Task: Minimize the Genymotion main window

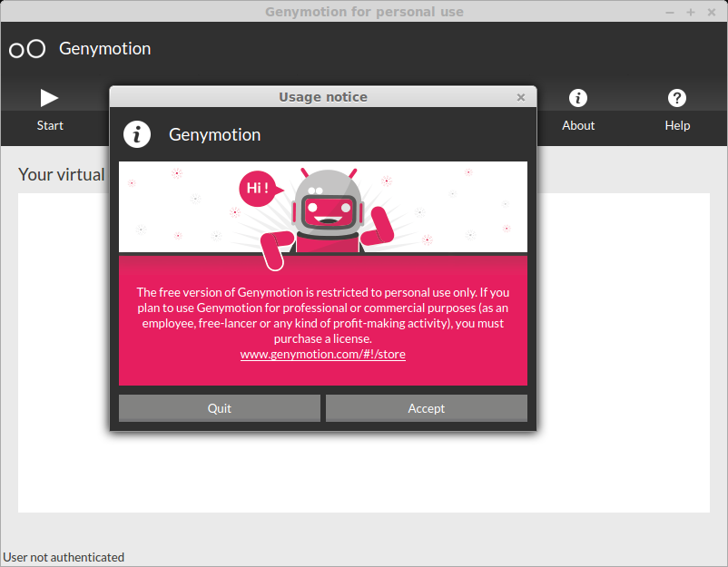Action: click(x=670, y=12)
